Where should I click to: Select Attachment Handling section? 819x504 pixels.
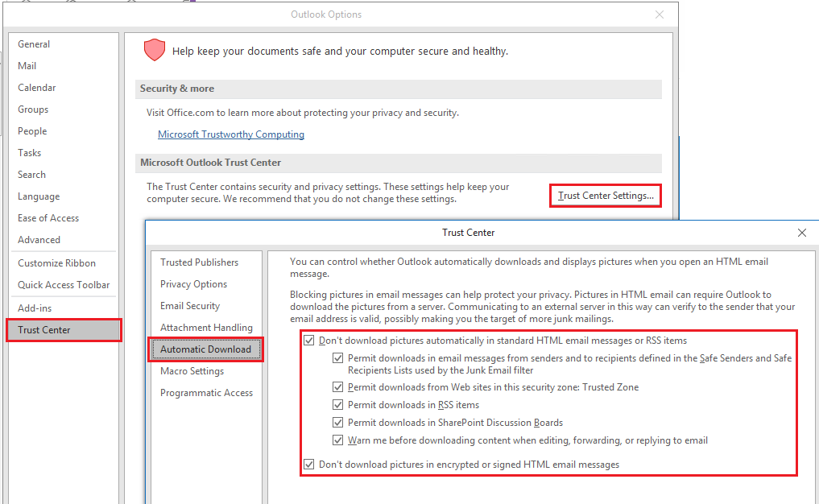pos(206,328)
